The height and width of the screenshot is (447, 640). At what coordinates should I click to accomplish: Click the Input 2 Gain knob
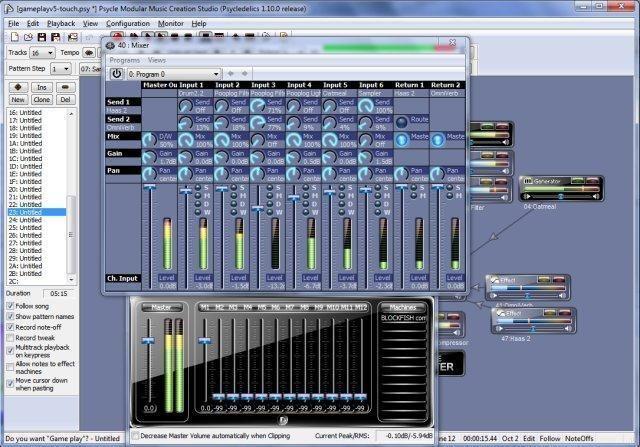coord(222,157)
